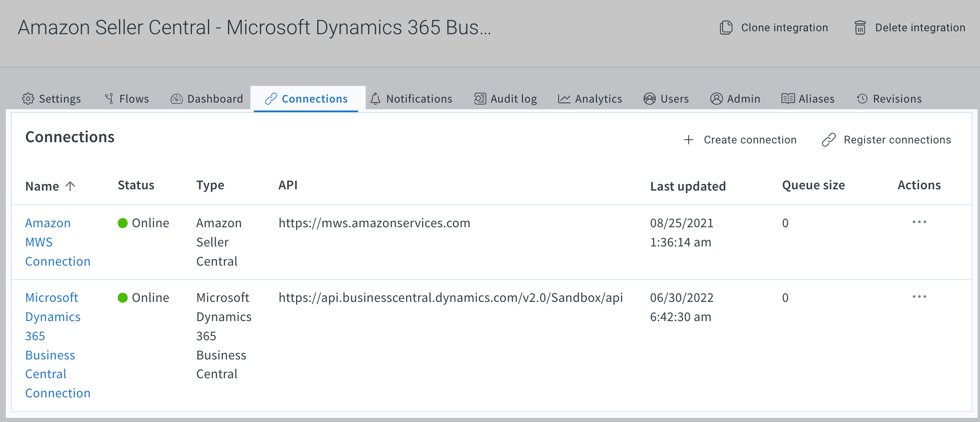Click the Admin person icon

716,99
